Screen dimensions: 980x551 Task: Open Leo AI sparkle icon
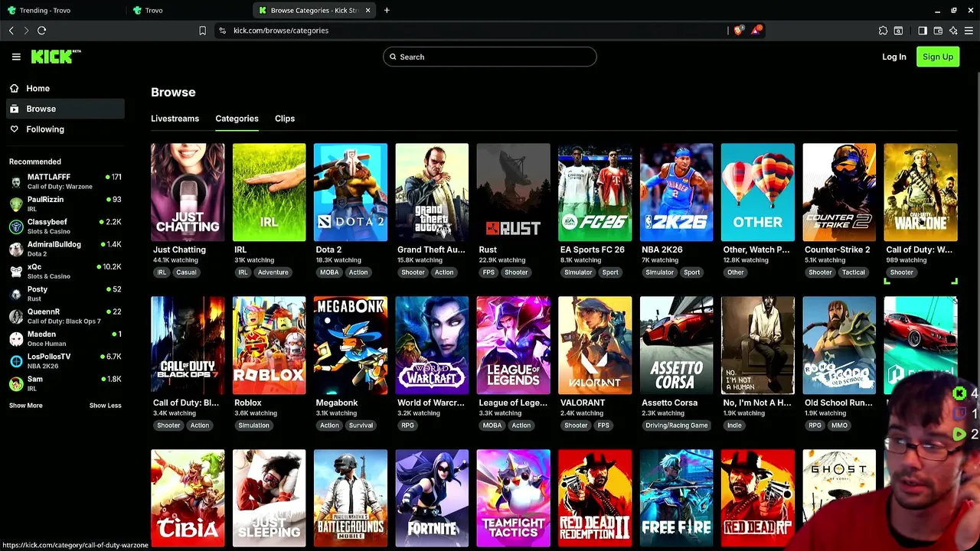tap(953, 31)
